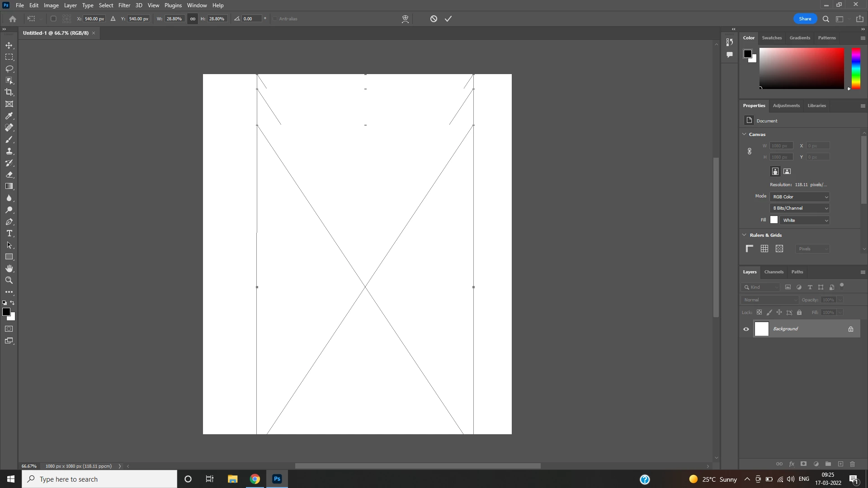The width and height of the screenshot is (868, 488).
Task: Click the Share button
Action: tap(805, 19)
